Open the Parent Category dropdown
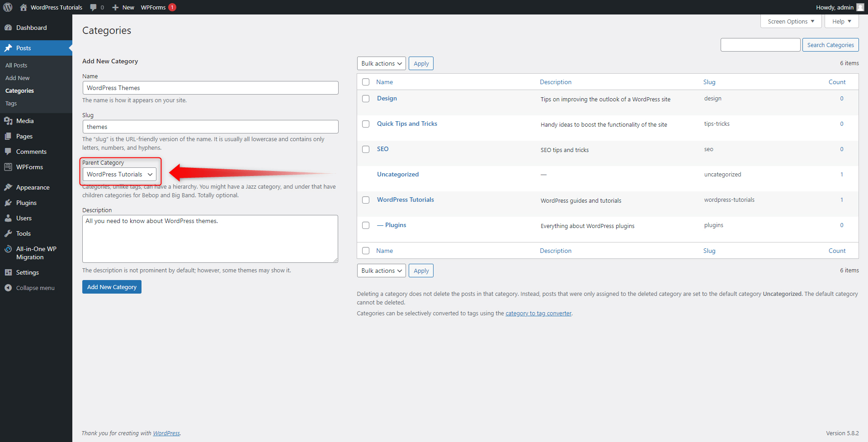Image resolution: width=868 pixels, height=442 pixels. tap(119, 174)
